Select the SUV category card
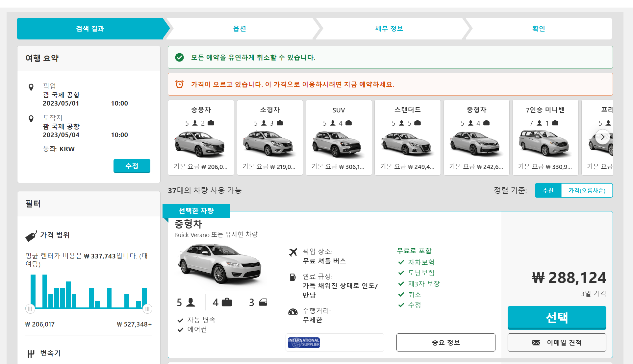The width and height of the screenshot is (633, 364). (339, 137)
